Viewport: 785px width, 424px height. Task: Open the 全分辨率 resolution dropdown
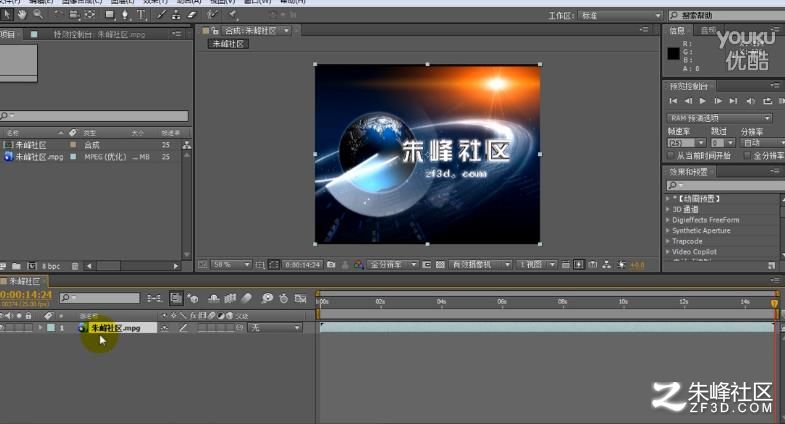[392, 264]
